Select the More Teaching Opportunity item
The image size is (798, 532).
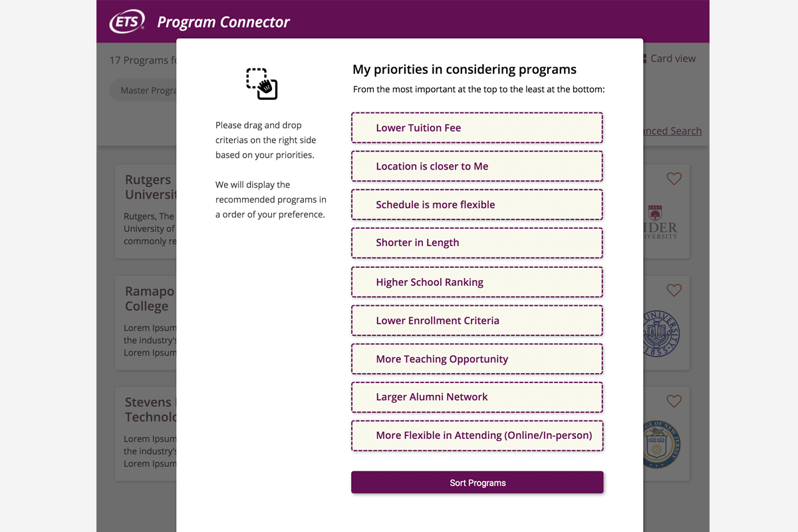(x=477, y=359)
